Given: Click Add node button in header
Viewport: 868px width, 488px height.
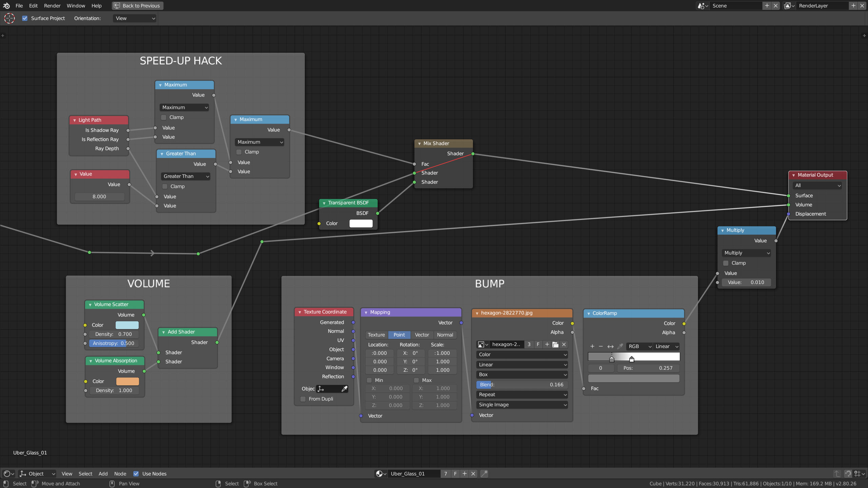Looking at the screenshot, I should click(102, 473).
